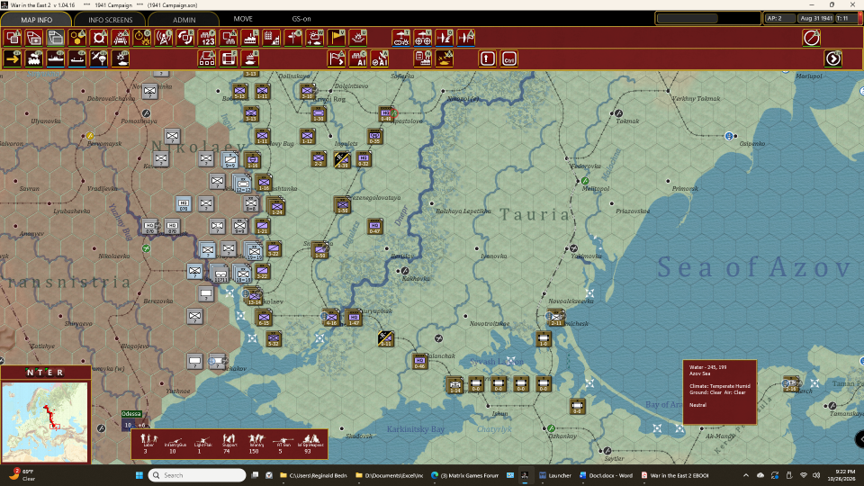Toggle the yellow victory flag icon
The width and height of the screenshot is (864, 486).
[337, 38]
